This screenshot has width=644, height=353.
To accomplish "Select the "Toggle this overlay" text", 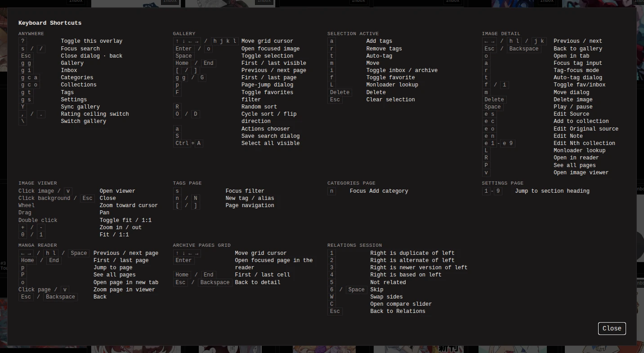I will tap(92, 41).
